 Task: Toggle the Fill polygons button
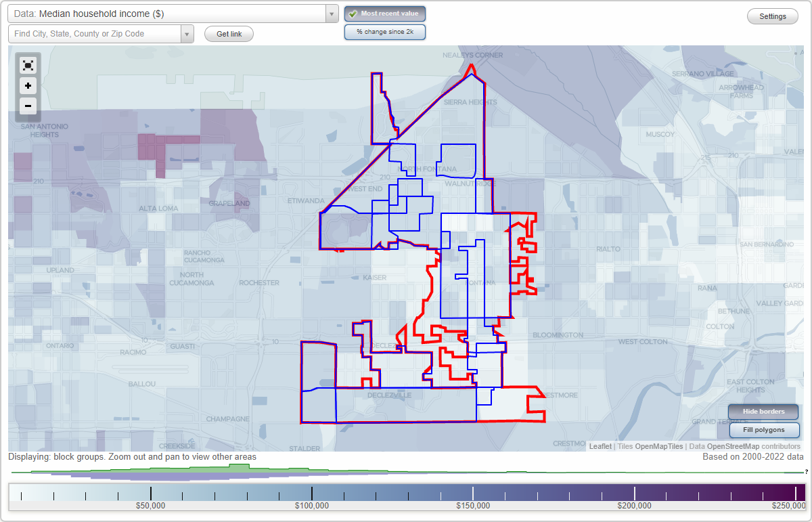coord(763,430)
